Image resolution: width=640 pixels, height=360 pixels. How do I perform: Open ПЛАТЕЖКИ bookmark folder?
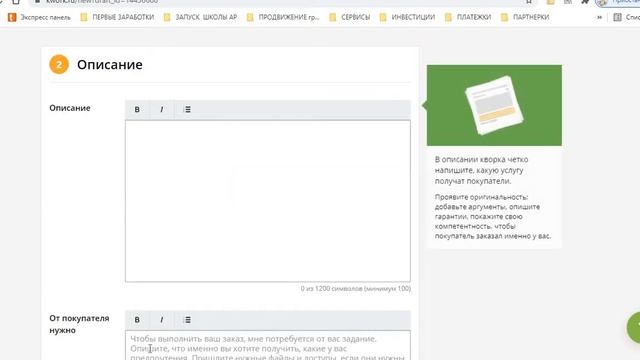(x=468, y=17)
